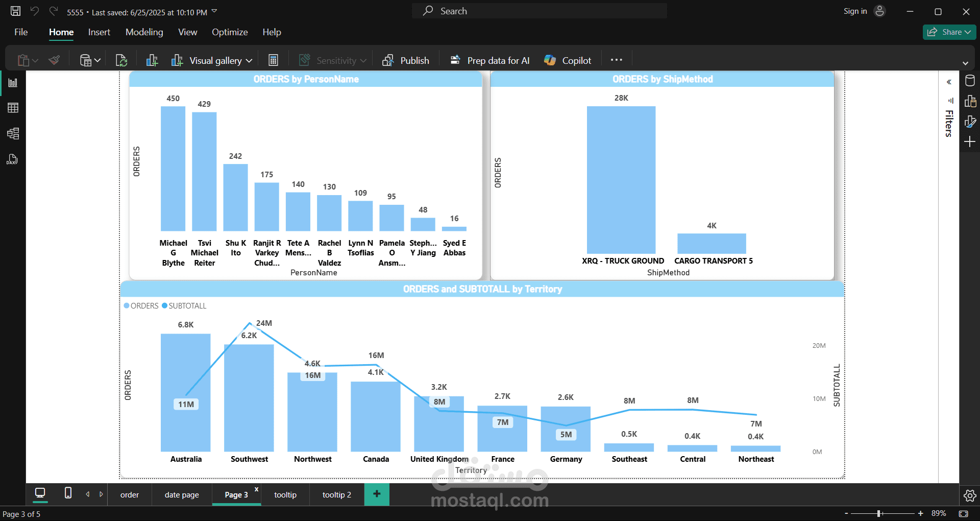
Task: Click the ORDERS legend item
Action: point(141,305)
